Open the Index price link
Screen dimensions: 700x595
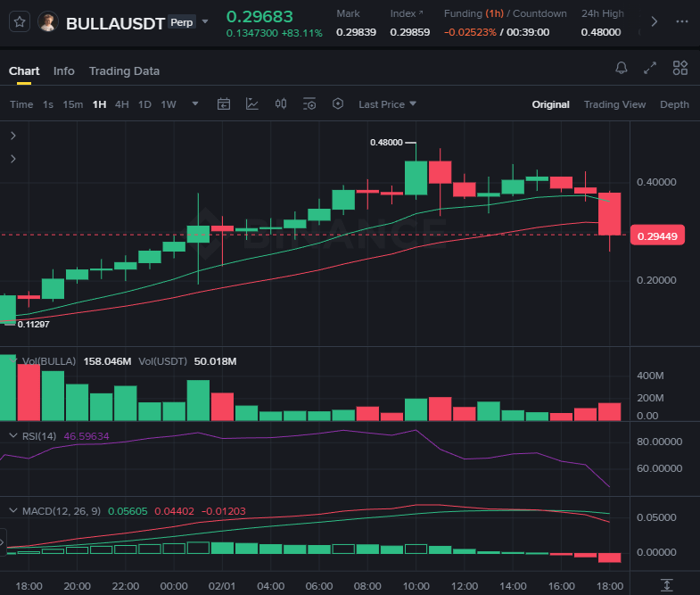click(407, 13)
